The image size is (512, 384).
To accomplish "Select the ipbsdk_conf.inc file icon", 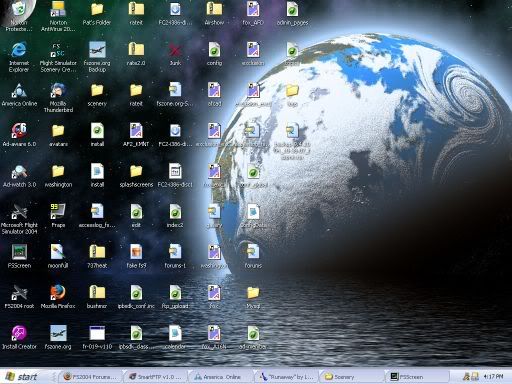I will tap(136, 293).
